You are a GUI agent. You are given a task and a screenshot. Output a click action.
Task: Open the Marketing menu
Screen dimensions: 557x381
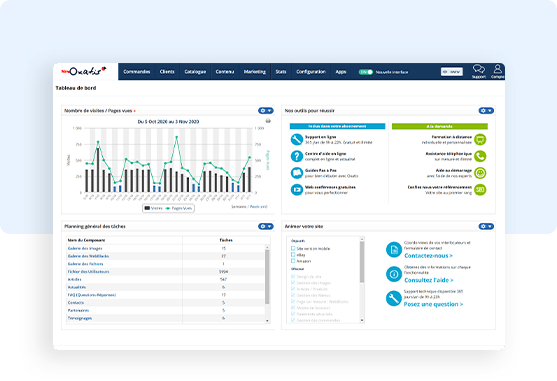coord(255,72)
